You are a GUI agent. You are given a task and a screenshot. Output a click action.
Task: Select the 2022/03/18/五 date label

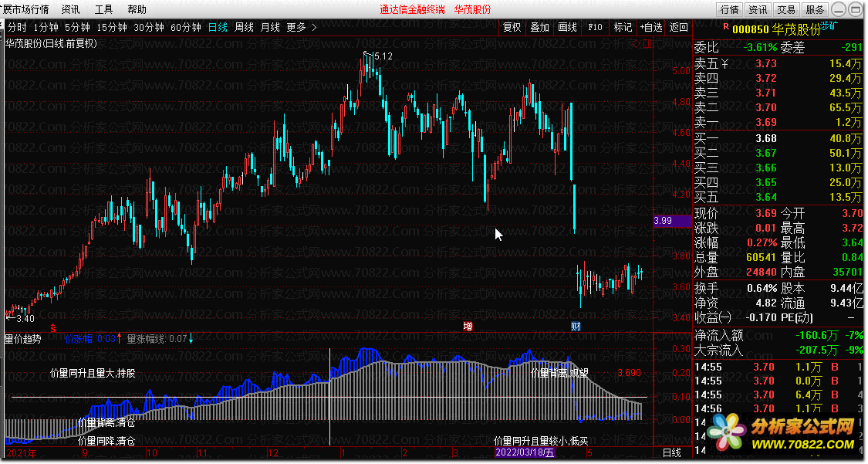point(525,452)
